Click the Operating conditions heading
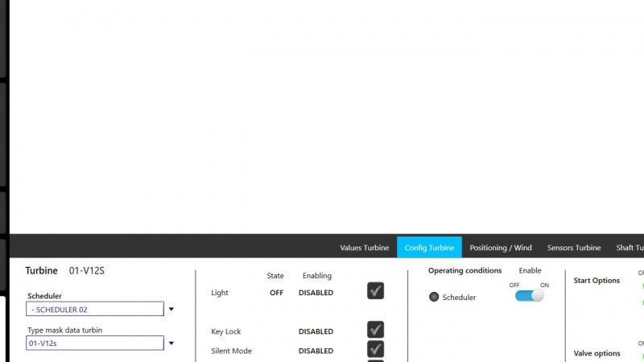The height and width of the screenshot is (362, 644). coord(464,271)
